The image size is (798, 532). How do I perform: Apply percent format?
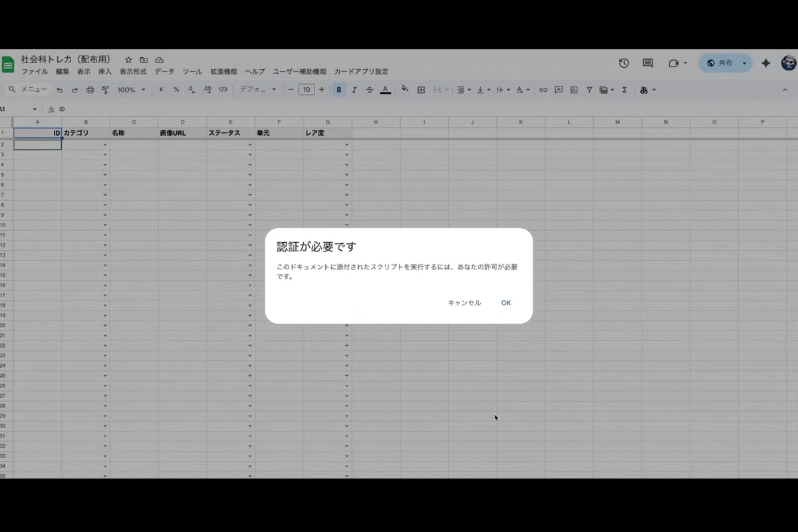[176, 90]
